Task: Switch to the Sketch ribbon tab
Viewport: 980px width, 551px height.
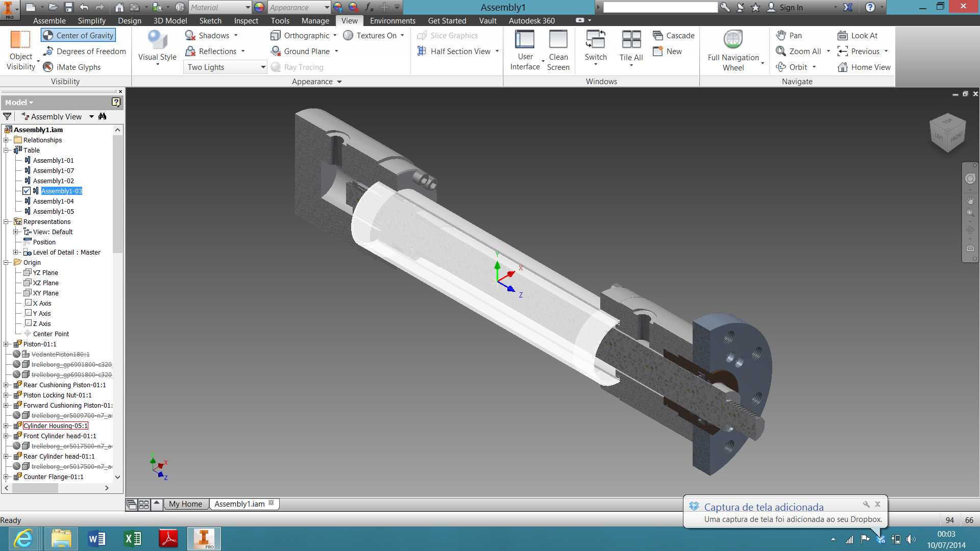Action: tap(210, 20)
